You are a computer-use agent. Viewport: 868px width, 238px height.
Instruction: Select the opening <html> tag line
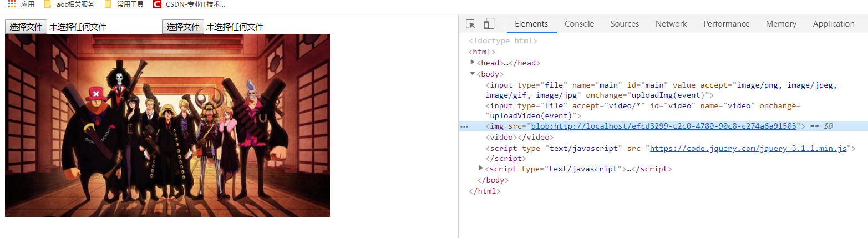point(482,52)
